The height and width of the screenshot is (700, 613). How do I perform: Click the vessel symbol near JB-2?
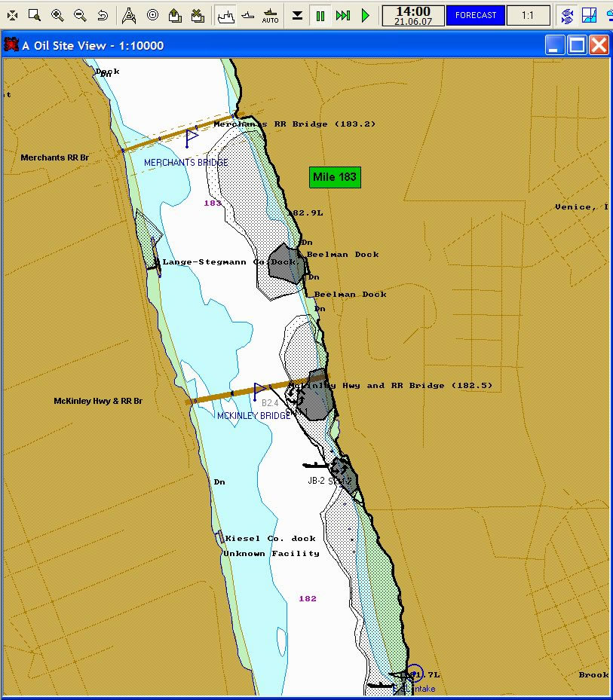[x=315, y=466]
